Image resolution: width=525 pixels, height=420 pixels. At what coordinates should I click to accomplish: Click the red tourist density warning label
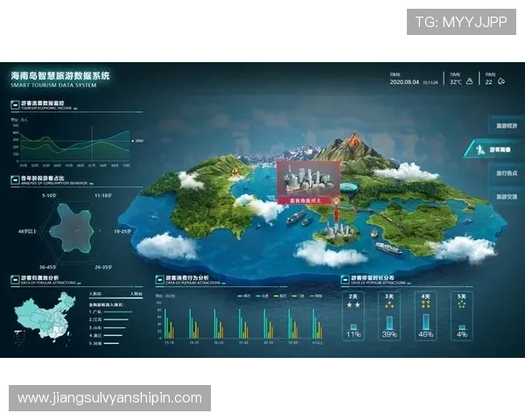[x=305, y=200]
